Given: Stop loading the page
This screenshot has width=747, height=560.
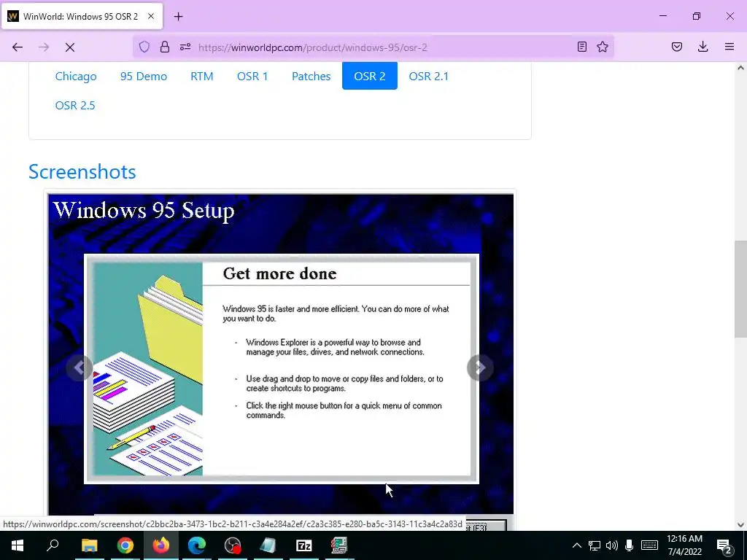Looking at the screenshot, I should click(69, 47).
